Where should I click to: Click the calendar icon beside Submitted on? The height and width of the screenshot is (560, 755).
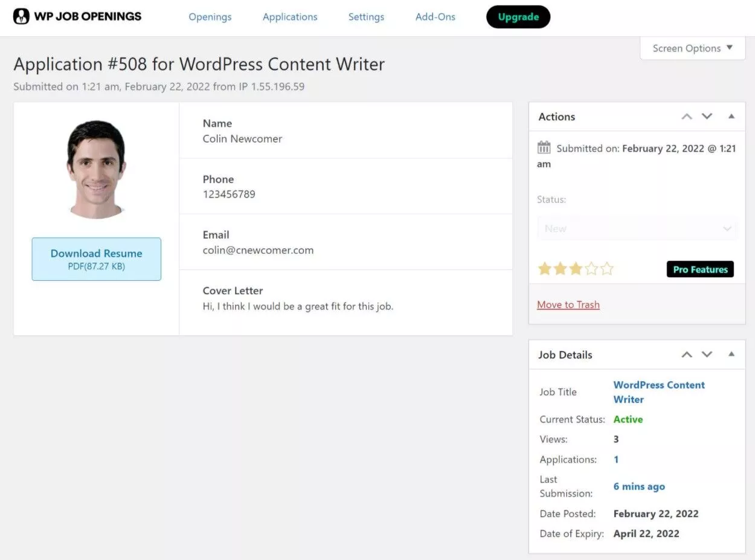544,147
